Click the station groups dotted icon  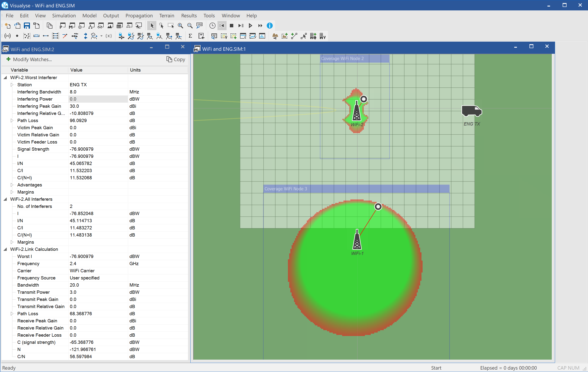[27, 36]
